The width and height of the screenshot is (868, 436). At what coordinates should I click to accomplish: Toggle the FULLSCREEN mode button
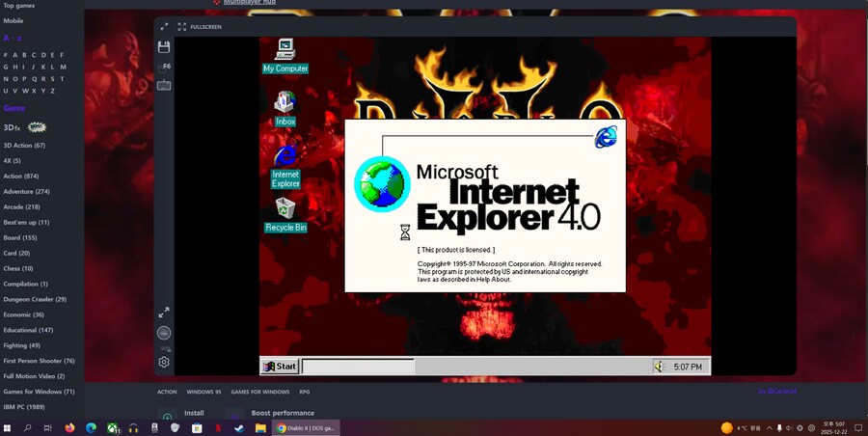tap(200, 27)
